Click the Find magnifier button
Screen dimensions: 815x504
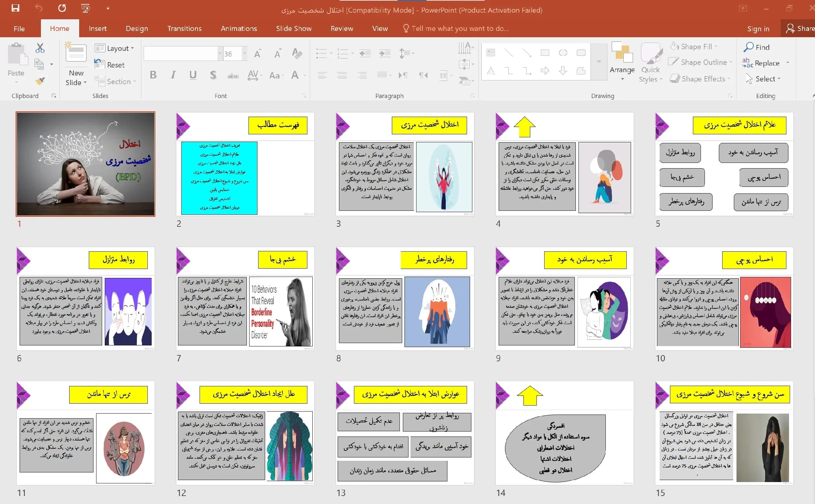(x=757, y=47)
